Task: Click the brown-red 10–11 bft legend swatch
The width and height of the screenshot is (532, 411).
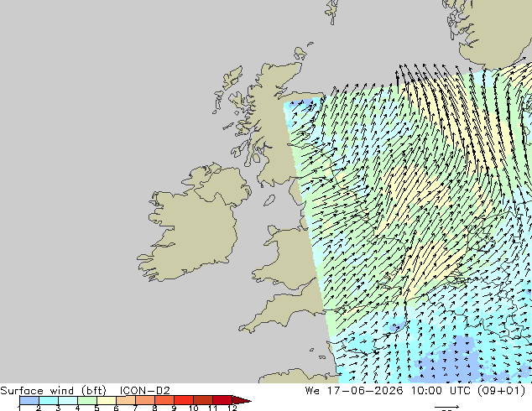Action: (203, 400)
